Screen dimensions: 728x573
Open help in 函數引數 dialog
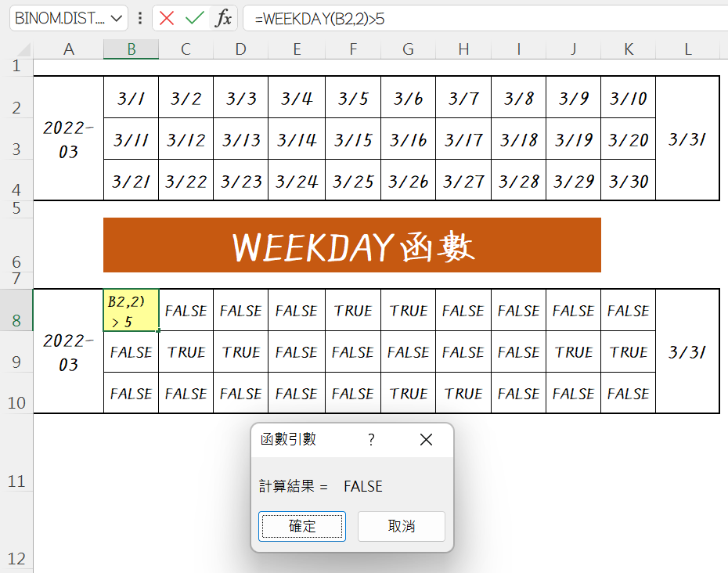coord(371,439)
